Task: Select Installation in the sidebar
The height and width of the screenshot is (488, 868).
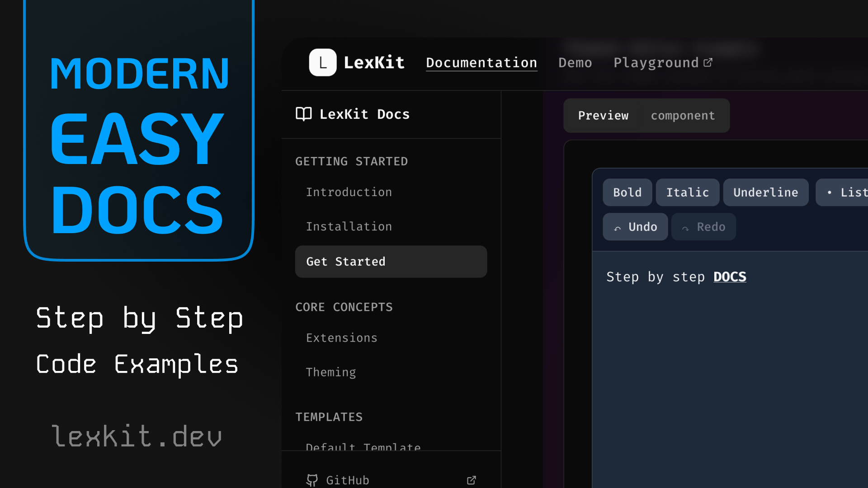Action: (349, 226)
